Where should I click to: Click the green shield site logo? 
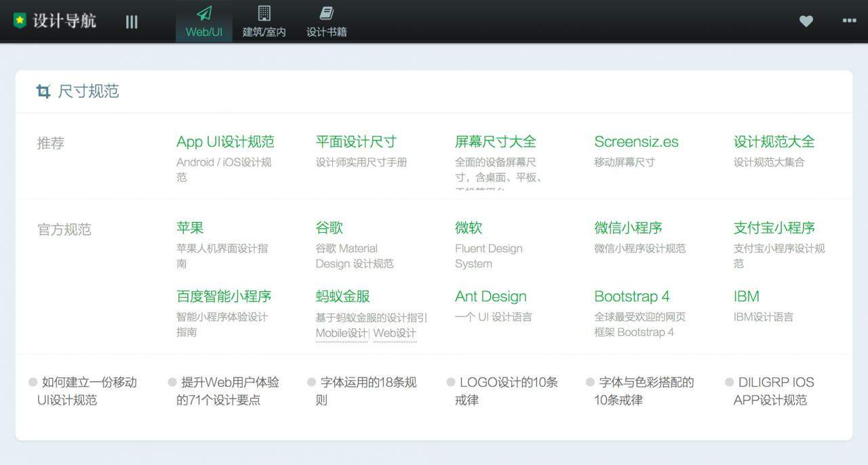[x=20, y=21]
